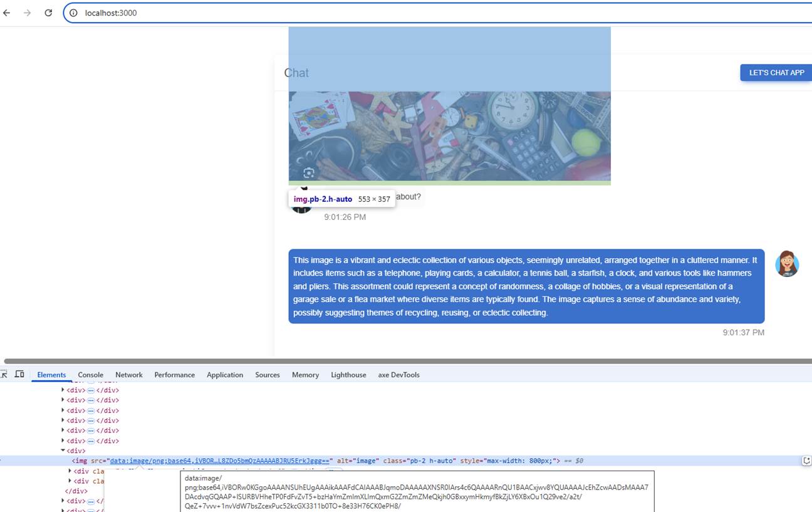Search image with Google Lens icon
This screenshot has width=812, height=512.
(308, 173)
